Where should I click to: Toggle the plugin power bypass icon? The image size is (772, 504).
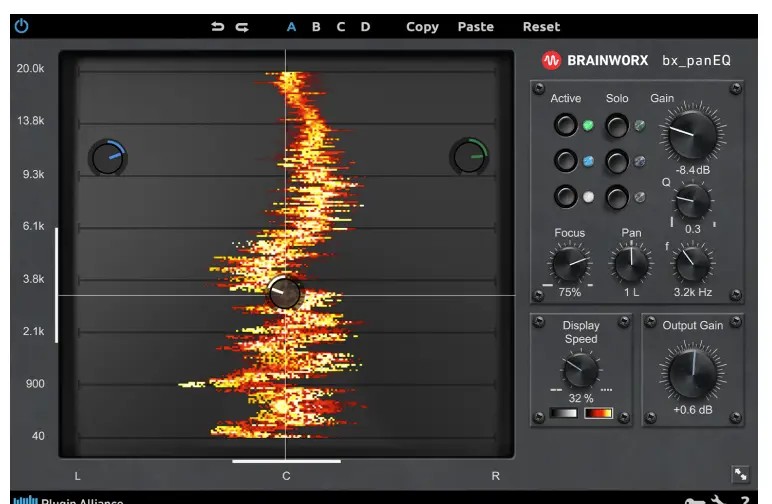[x=22, y=26]
